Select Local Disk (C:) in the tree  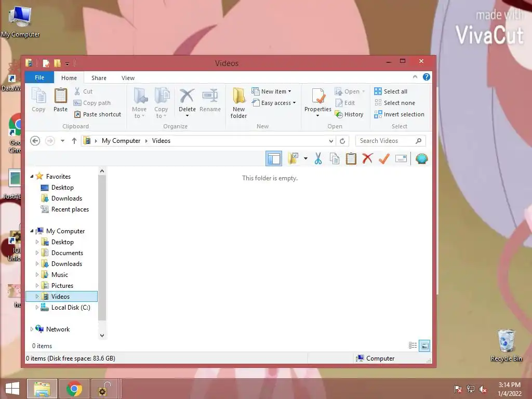[x=71, y=308]
